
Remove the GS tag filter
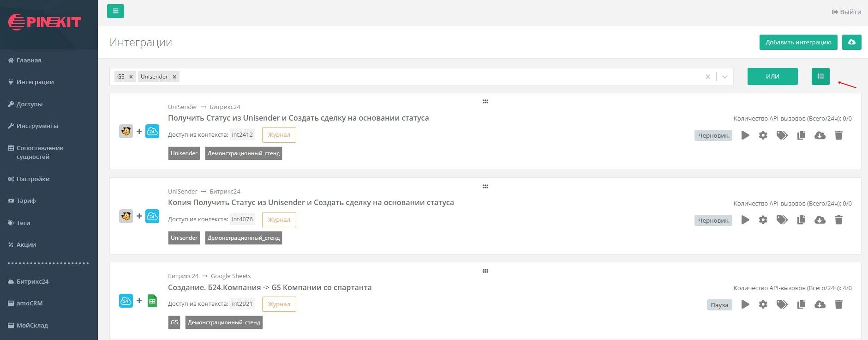point(131,77)
